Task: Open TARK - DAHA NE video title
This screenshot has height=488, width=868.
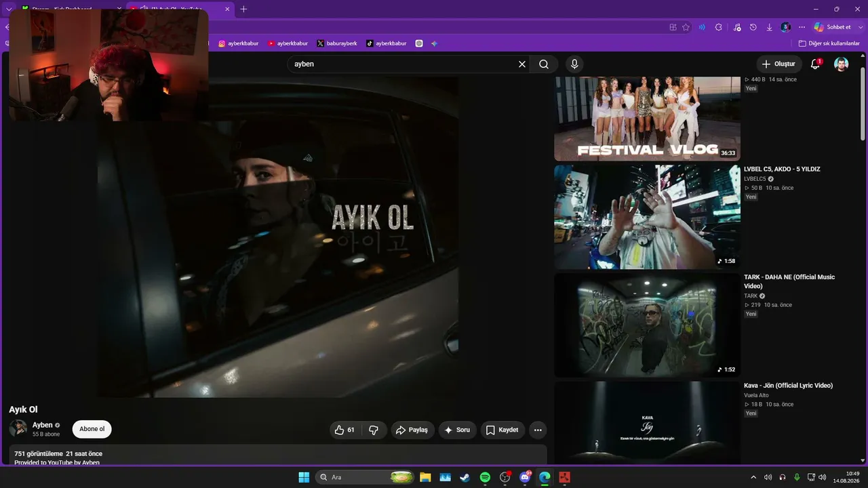Action: pos(789,281)
